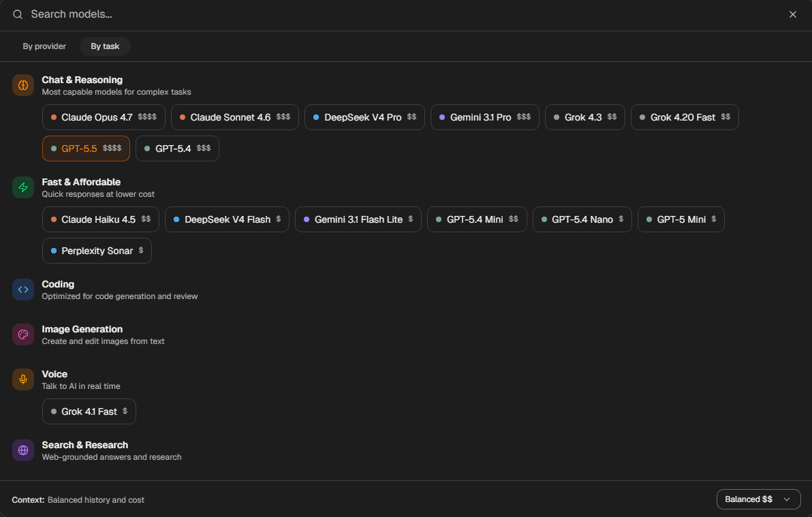Select the highlighted GPT-5.5 model
This screenshot has width=812, height=517.
point(86,148)
